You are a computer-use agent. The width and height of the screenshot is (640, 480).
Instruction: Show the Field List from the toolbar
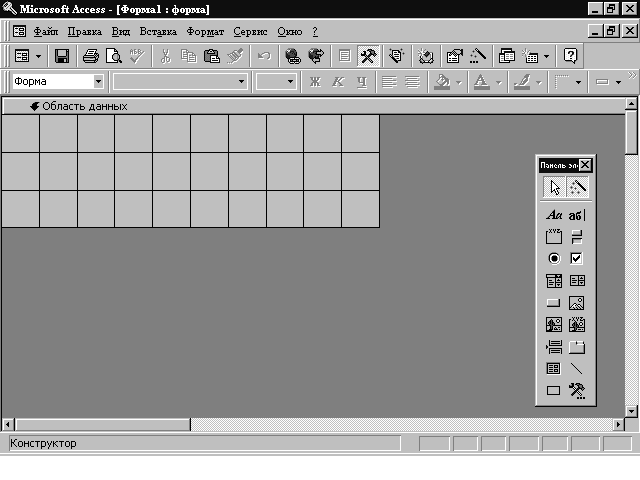coord(344,56)
